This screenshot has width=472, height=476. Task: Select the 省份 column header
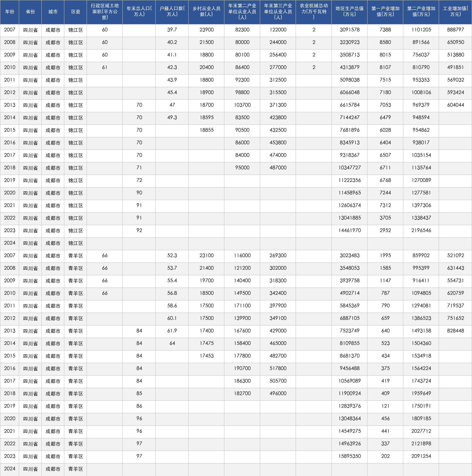point(30,12)
